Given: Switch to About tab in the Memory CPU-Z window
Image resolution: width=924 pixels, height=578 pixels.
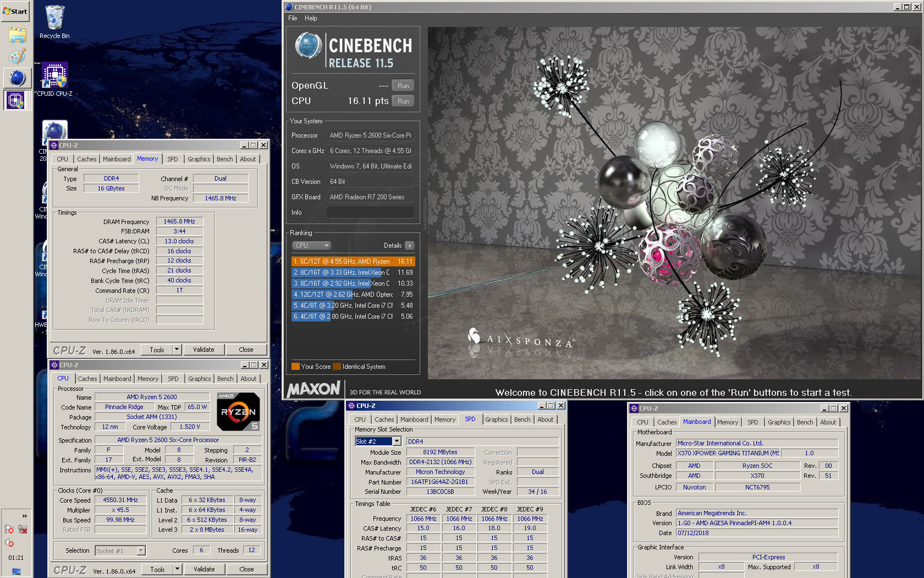Looking at the screenshot, I should (248, 159).
